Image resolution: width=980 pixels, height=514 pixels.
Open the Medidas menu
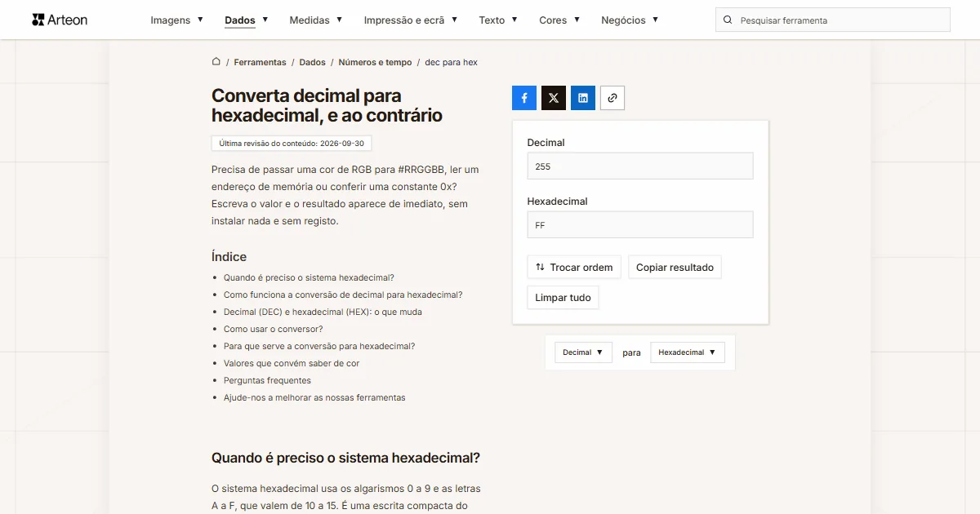[316, 20]
